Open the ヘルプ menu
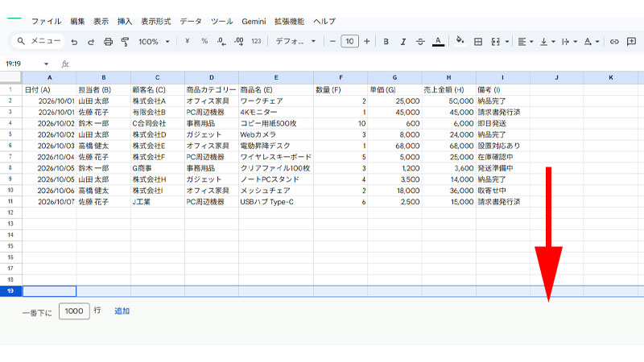This screenshot has width=644, height=362. coord(324,22)
